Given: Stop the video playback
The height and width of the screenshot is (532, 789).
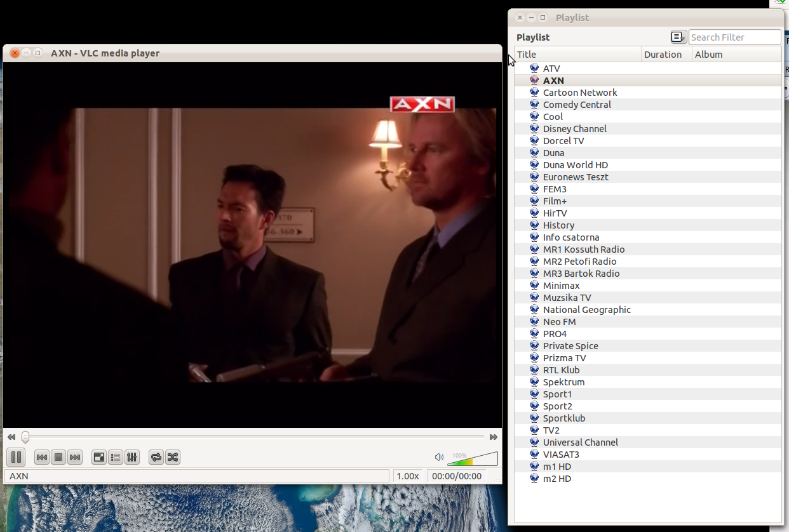Looking at the screenshot, I should tap(58, 457).
